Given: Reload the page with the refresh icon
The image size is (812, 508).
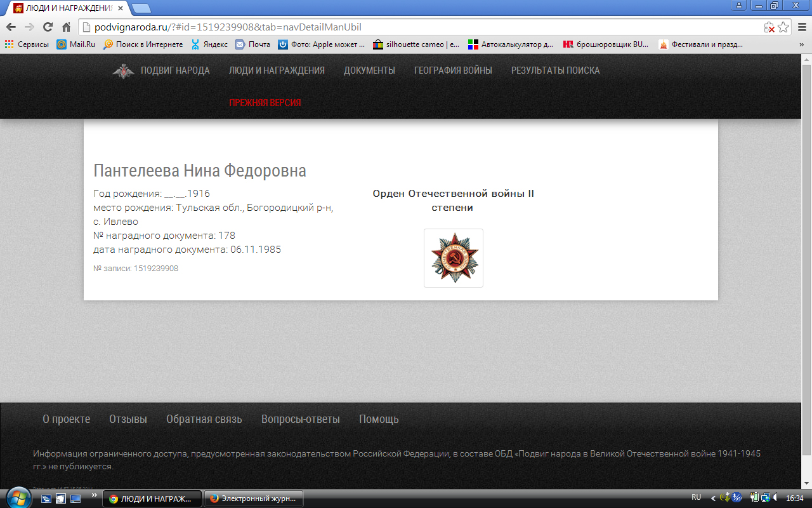Looking at the screenshot, I should pos(48,27).
